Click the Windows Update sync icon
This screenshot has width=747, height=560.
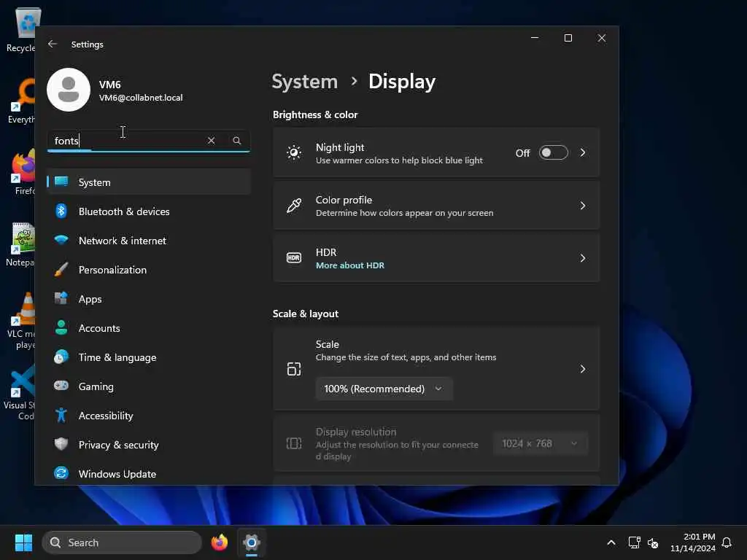[x=61, y=473]
